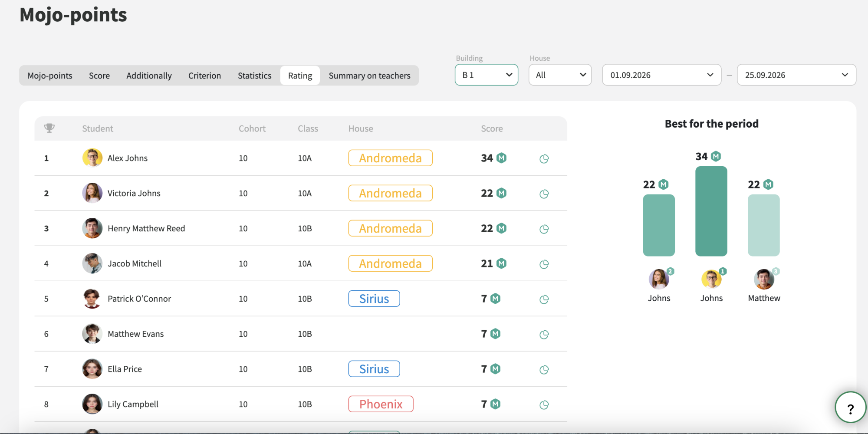Click the help question mark button
The image size is (868, 434).
850,407
